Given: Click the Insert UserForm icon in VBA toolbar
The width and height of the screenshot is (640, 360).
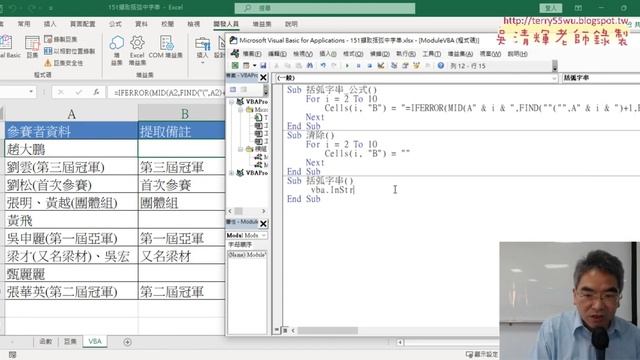Looking at the screenshot, I should (x=246, y=66).
